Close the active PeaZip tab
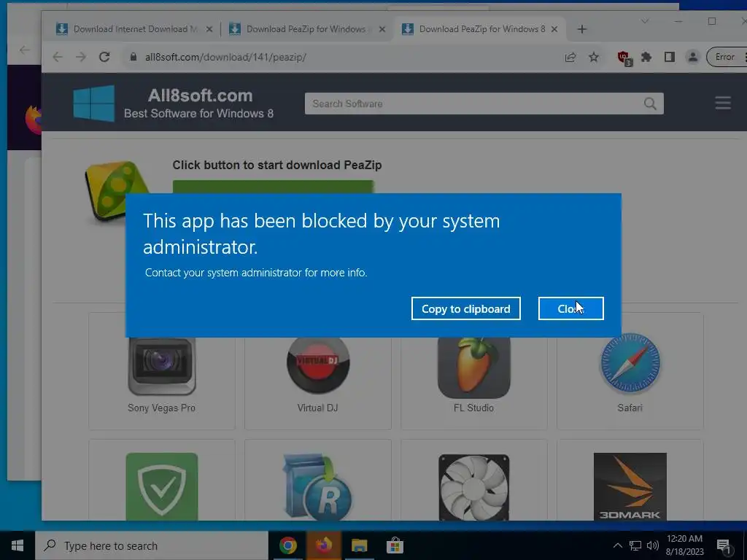Screen dimensions: 747x560 (x=554, y=29)
